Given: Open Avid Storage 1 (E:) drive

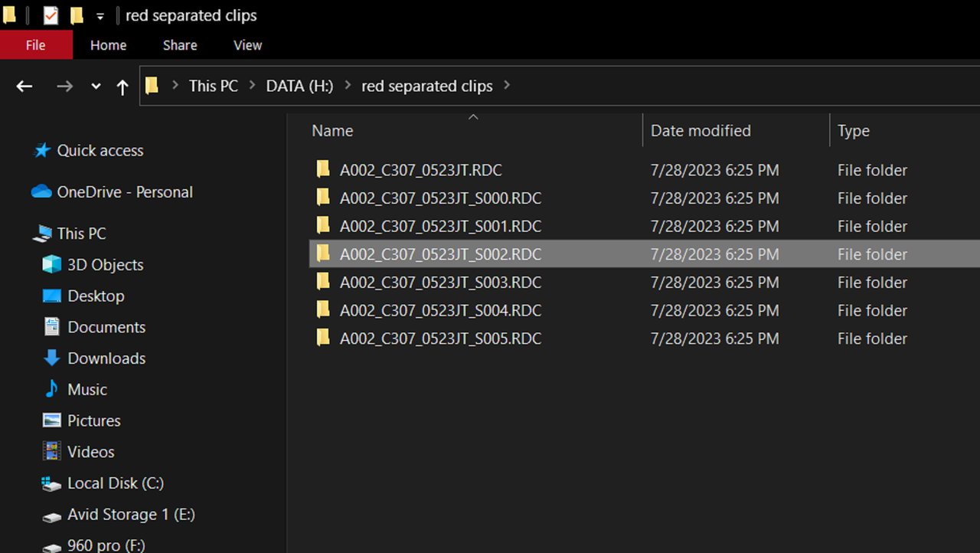Looking at the screenshot, I should [131, 515].
